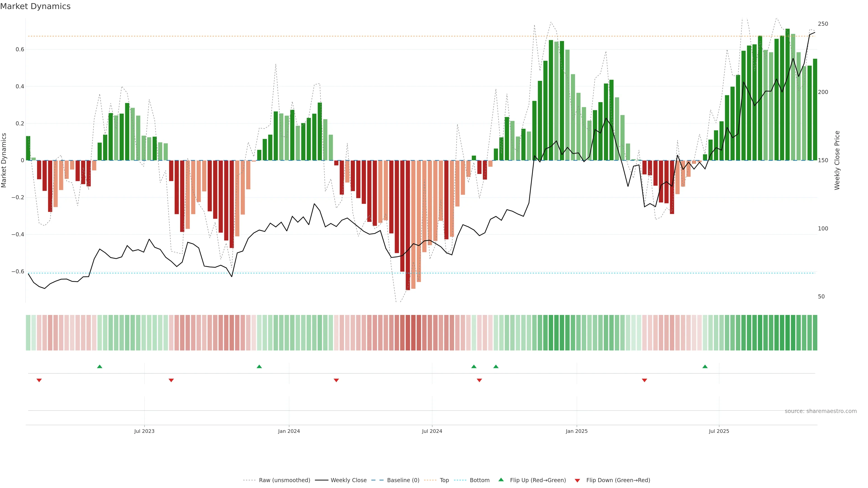Viewport: 868px width, 488px height.
Task: Click first red flip-down marker at chart start
Action: click(x=39, y=380)
